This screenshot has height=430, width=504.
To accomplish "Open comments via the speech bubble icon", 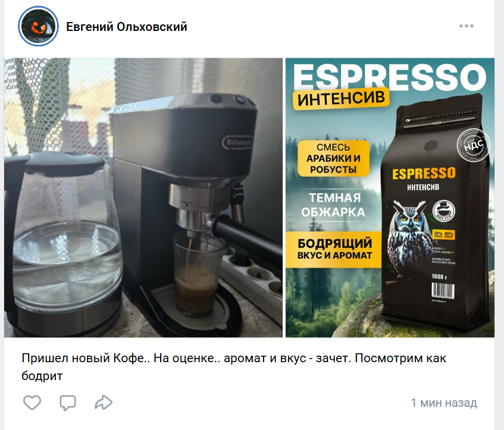I will click(x=67, y=403).
